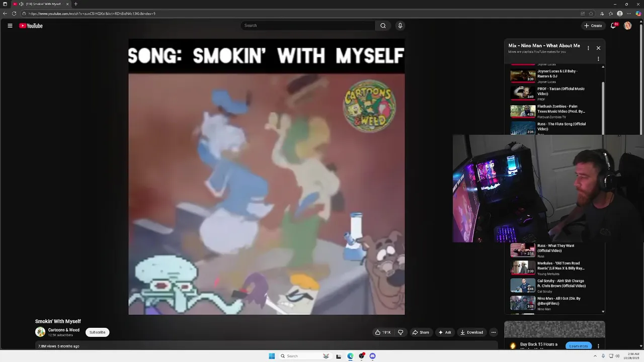This screenshot has width=644, height=362.
Task: Open more actions ellipsis beside Download
Action: 494,332
